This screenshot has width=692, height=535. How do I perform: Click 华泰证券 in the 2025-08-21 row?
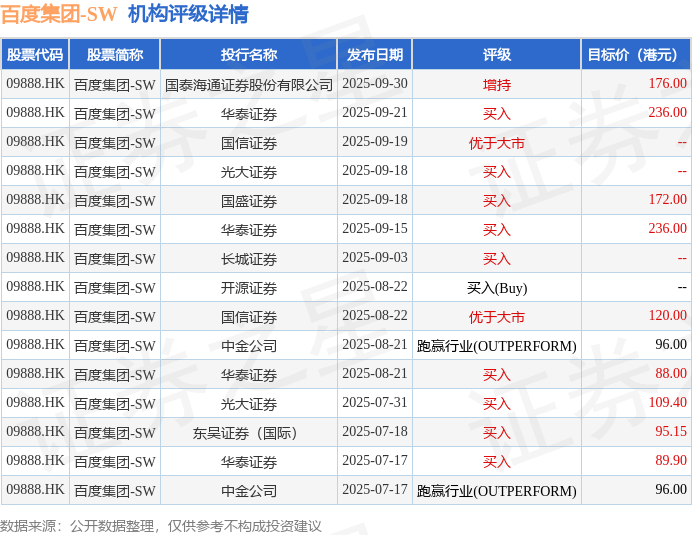249,375
